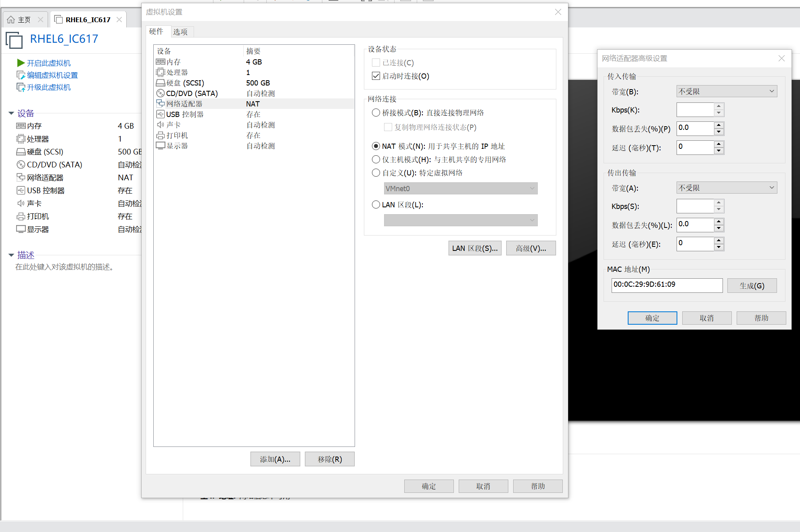
Task: Click outgoing 数据包丢失(%)(L) input field
Action: click(x=696, y=225)
